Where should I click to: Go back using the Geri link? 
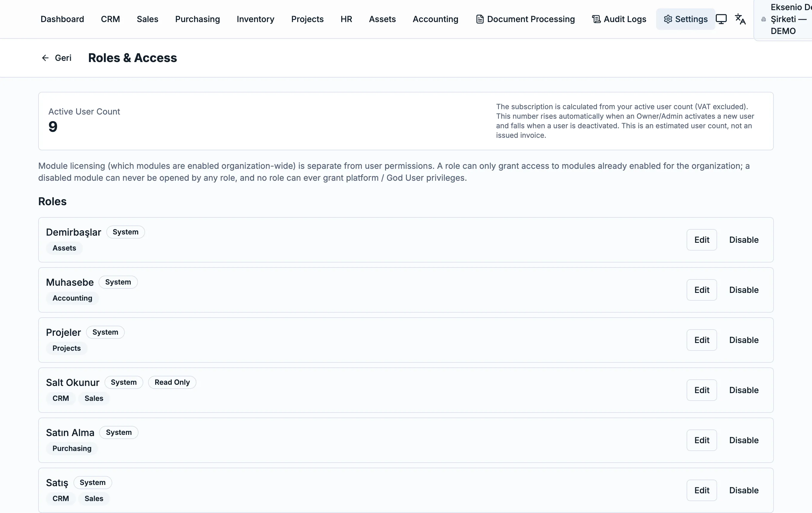(x=56, y=58)
